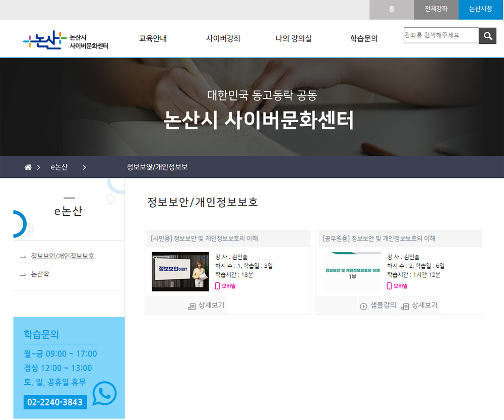Click e논산 in the breadcrumb

[59, 167]
